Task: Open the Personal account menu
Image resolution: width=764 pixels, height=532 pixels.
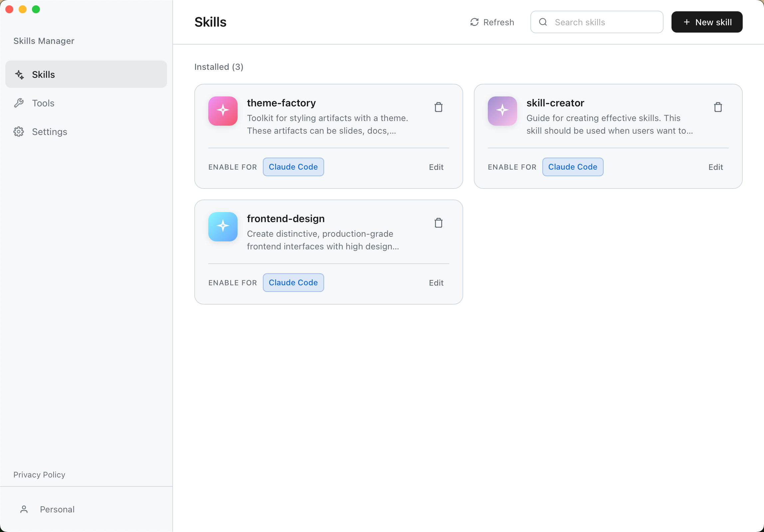Action: 57,509
